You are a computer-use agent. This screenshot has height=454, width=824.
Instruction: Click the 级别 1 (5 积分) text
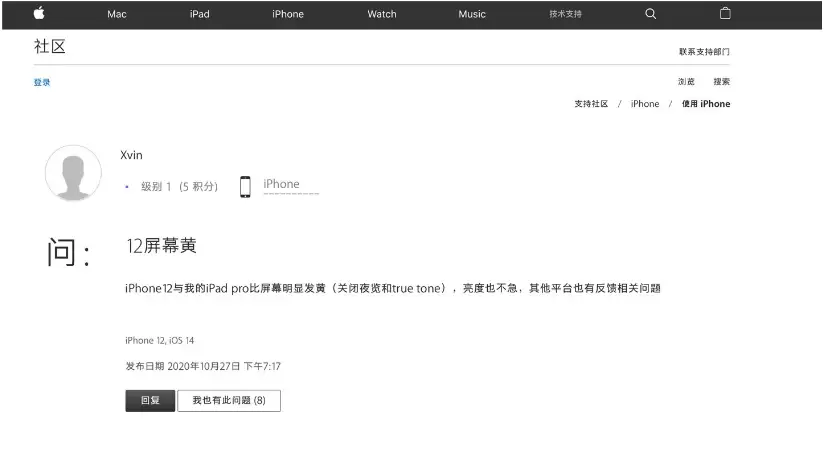(179, 187)
